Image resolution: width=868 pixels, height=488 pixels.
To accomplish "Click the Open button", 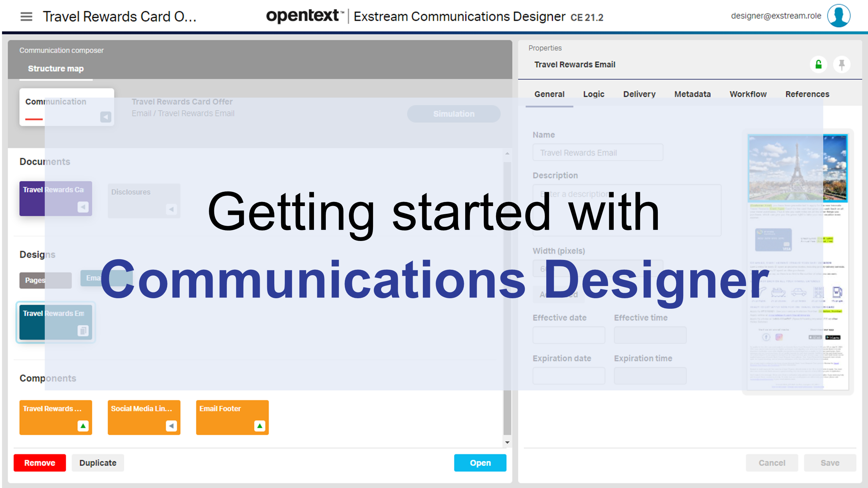I will [x=480, y=463].
